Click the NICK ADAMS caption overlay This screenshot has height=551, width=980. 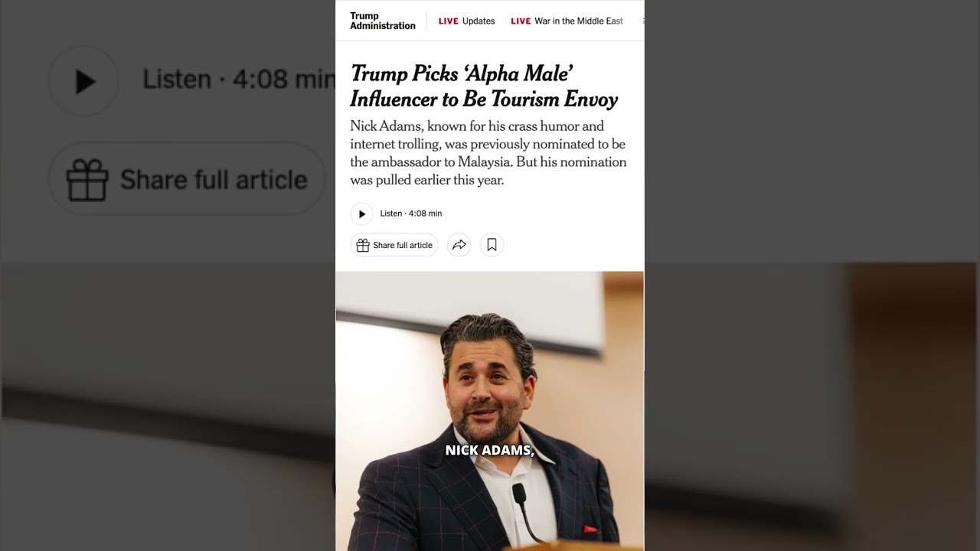click(490, 450)
